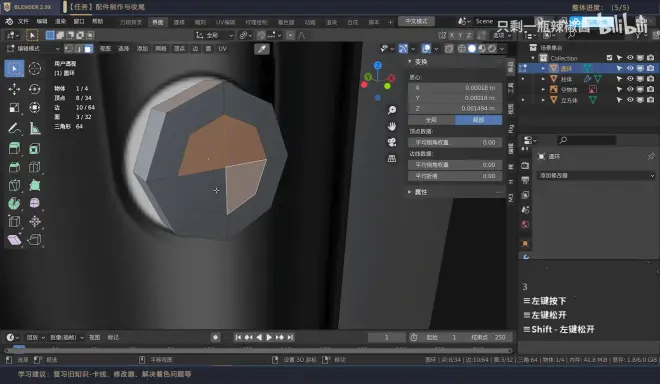Toggle proportional editing button
The image size is (660, 384).
pyautogui.click(x=290, y=35)
